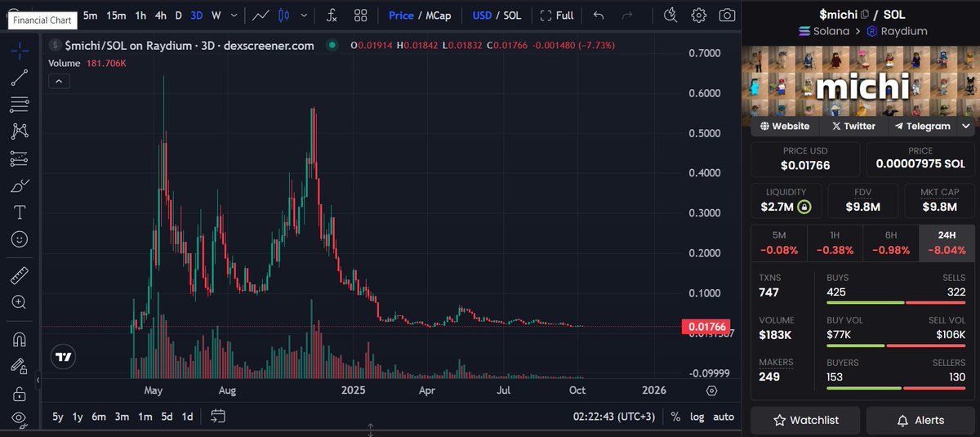Open the price scale settings target icon
The image size is (980, 437).
coord(712,390)
